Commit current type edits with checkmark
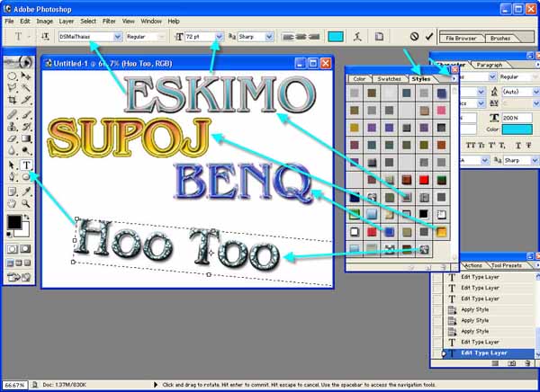 click(429, 36)
